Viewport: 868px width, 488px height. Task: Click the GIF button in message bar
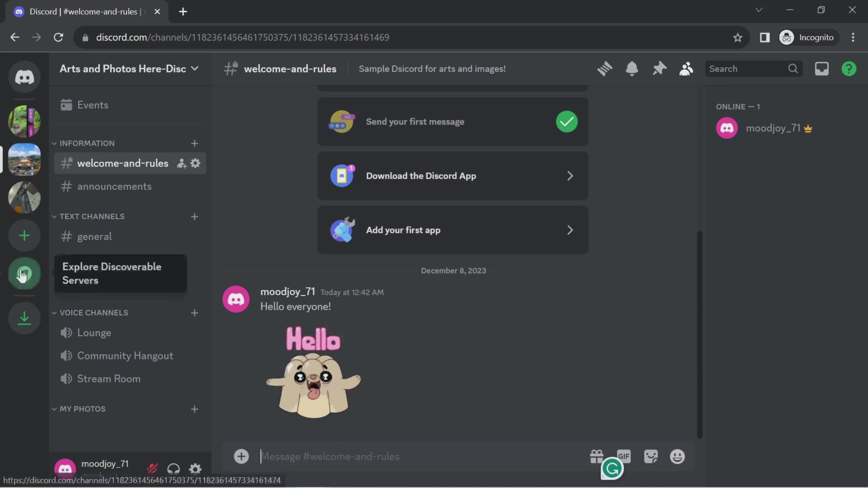(624, 456)
